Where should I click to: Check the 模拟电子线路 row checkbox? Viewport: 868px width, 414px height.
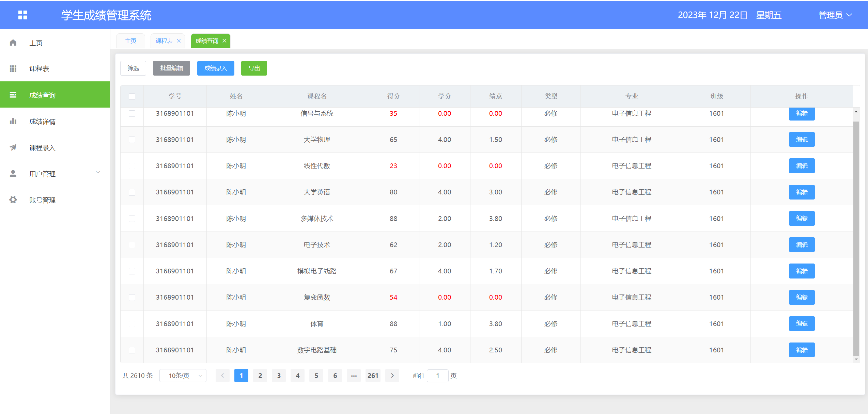click(x=132, y=271)
